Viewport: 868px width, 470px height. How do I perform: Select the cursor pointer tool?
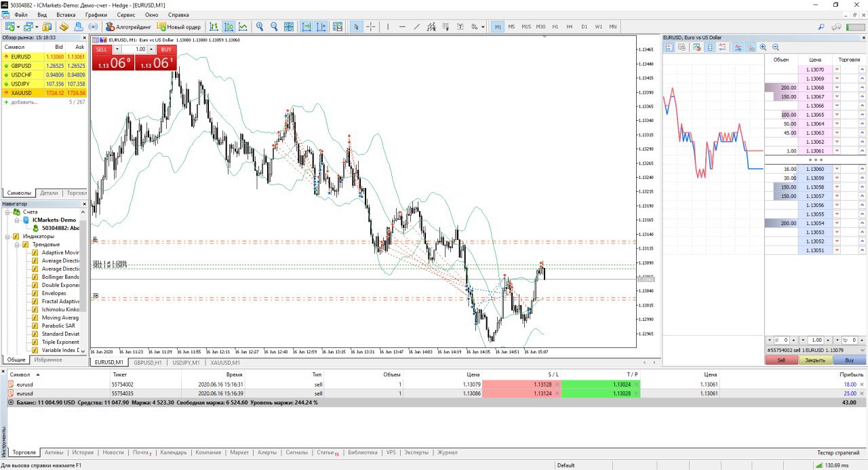(x=356, y=27)
